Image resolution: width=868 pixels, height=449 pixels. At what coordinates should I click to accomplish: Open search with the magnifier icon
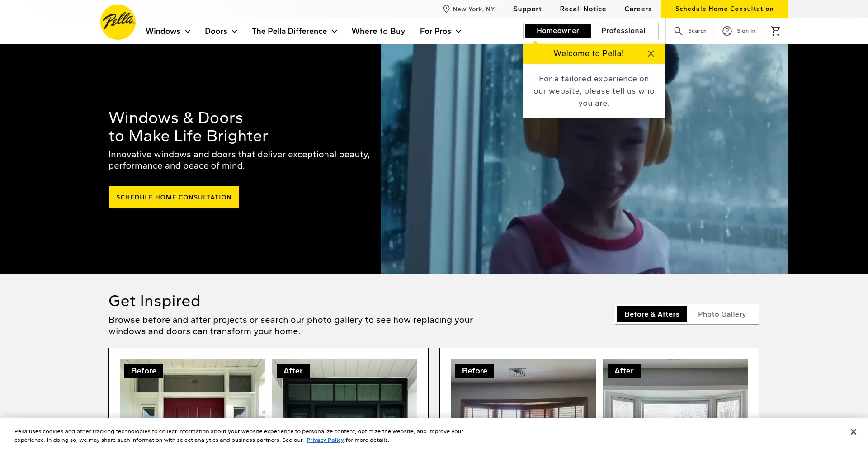click(678, 31)
